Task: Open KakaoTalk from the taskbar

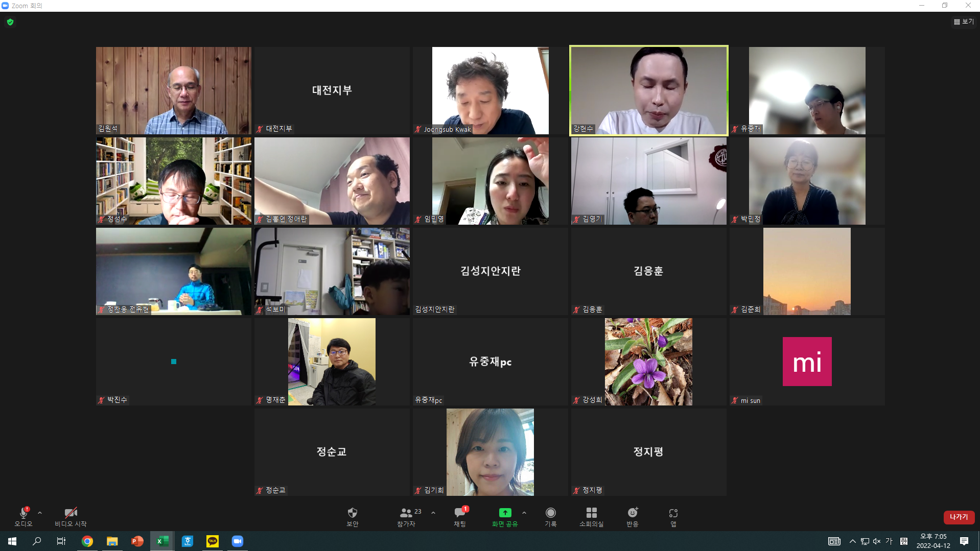Action: click(x=213, y=541)
